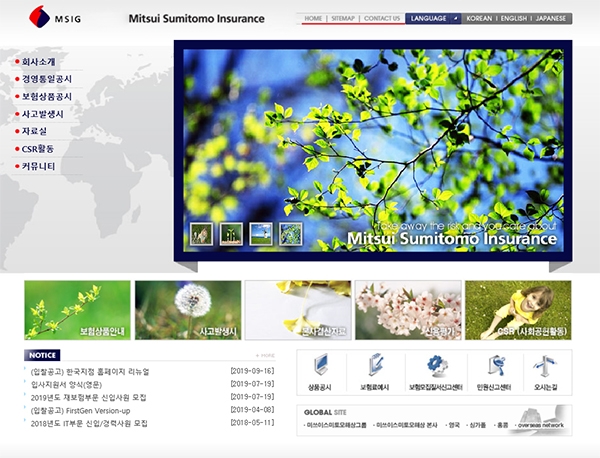Open the 상품공시 monitor icon
Screen dimensions: 600x458
pyautogui.click(x=320, y=365)
